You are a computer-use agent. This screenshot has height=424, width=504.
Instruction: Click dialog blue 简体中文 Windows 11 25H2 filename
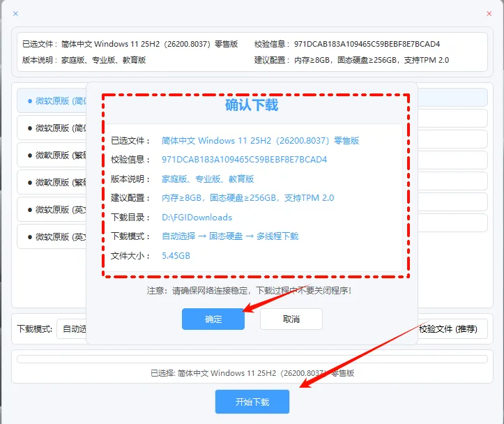pos(260,140)
